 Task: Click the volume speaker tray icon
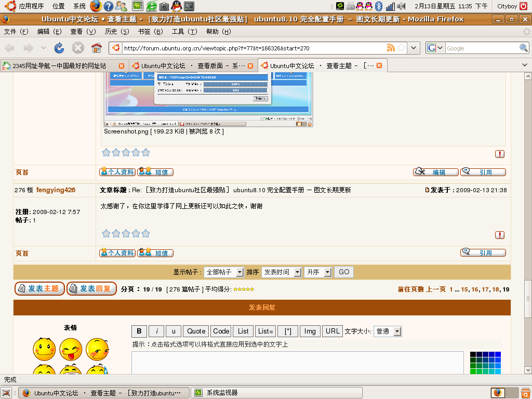coord(402,6)
